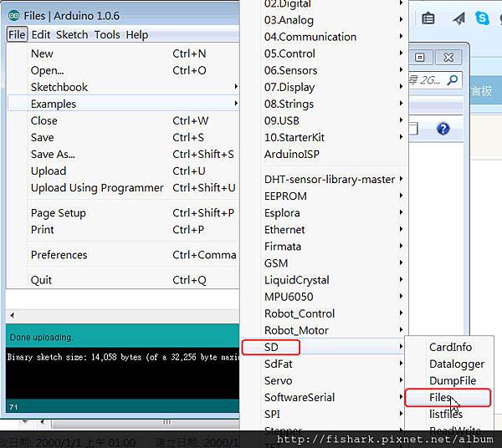The width and height of the screenshot is (502, 448).
Task: Choose Print in the File menu
Action: coord(123,230)
